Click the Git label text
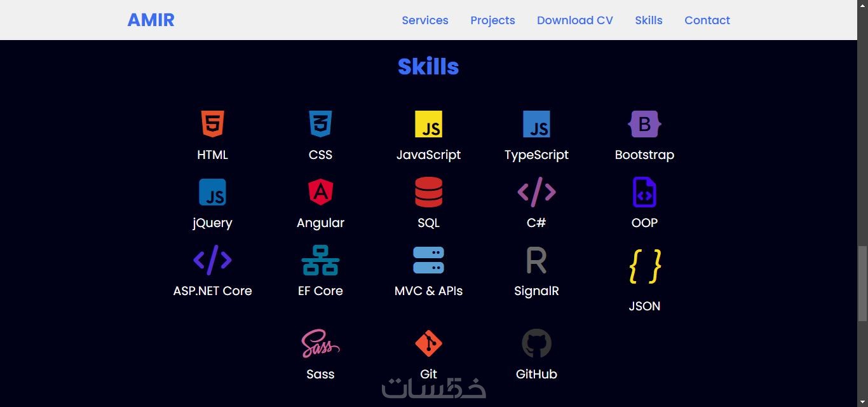Image resolution: width=868 pixels, height=407 pixels. point(428,374)
